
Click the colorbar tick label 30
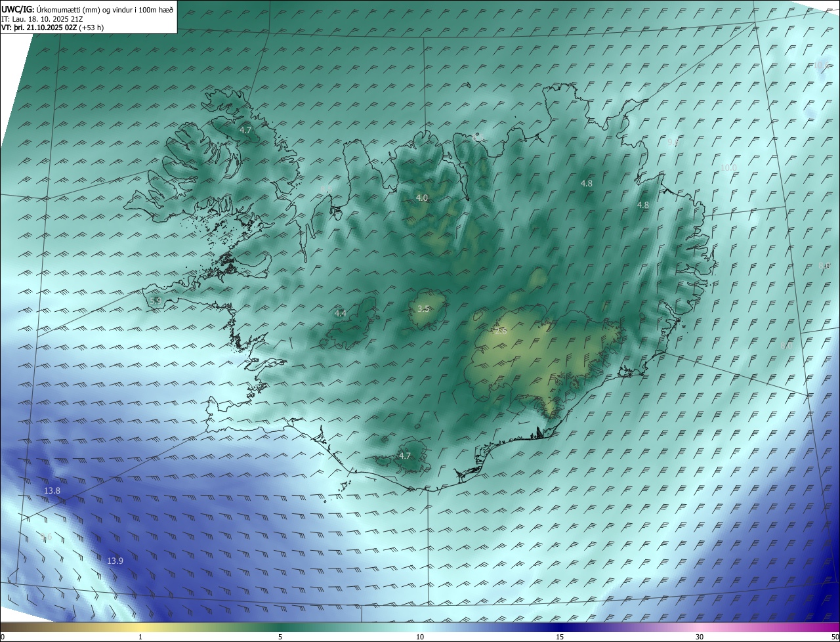pos(700,637)
